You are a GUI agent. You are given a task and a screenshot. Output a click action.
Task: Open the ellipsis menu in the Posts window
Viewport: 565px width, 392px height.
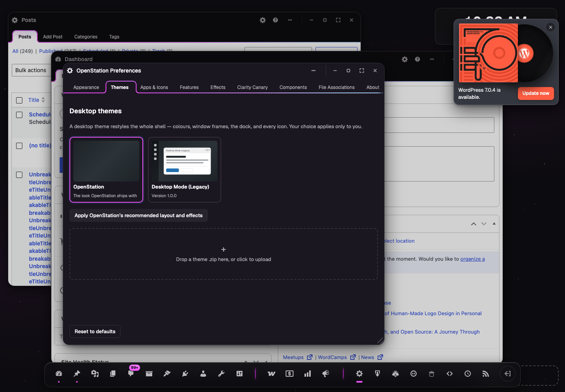(290, 20)
